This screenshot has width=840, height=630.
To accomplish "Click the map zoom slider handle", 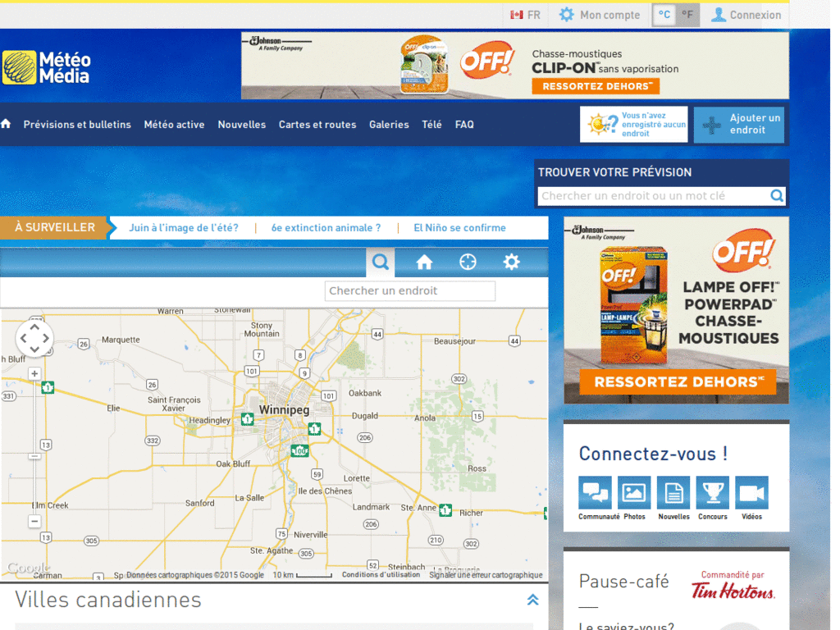I will coord(34,456).
